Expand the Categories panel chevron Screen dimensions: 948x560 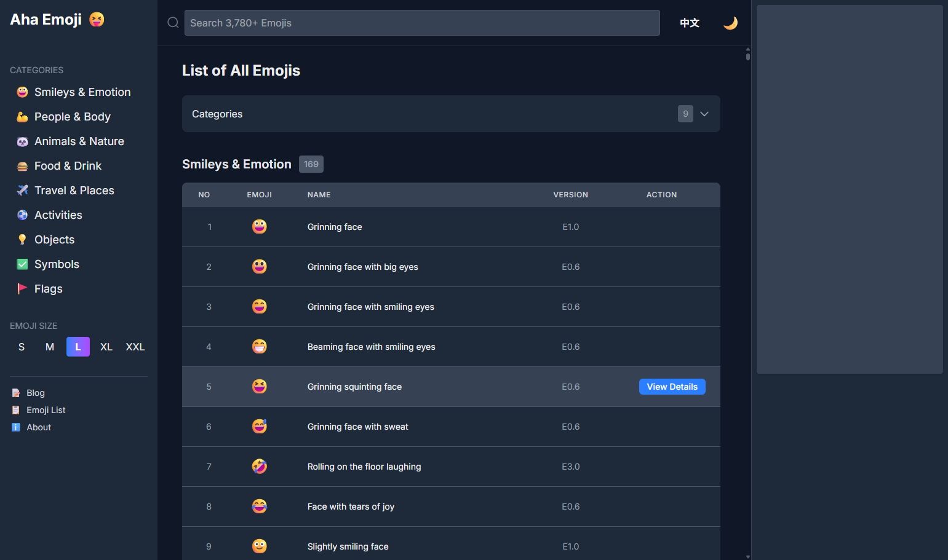coord(704,114)
